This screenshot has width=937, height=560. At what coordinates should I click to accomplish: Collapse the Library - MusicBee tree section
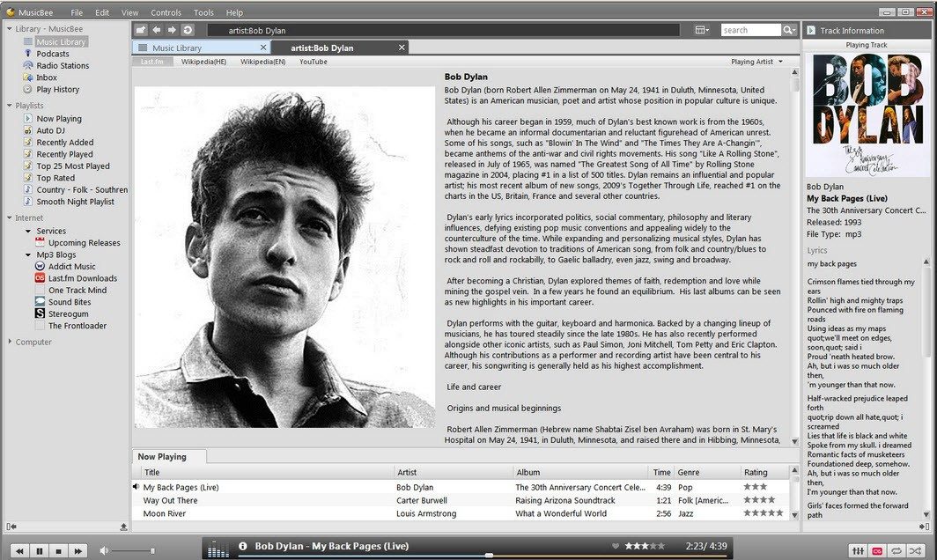pyautogui.click(x=10, y=29)
